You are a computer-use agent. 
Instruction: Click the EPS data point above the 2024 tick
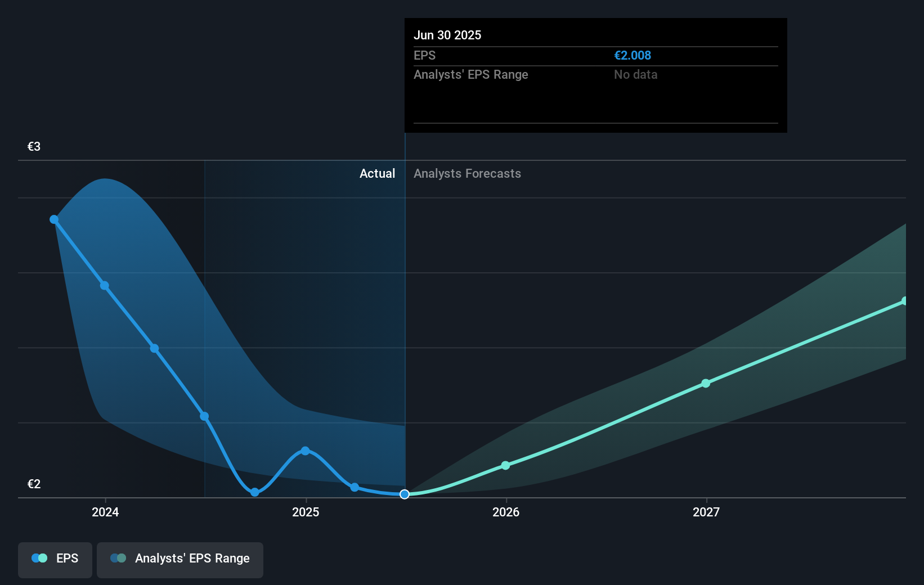pos(105,286)
